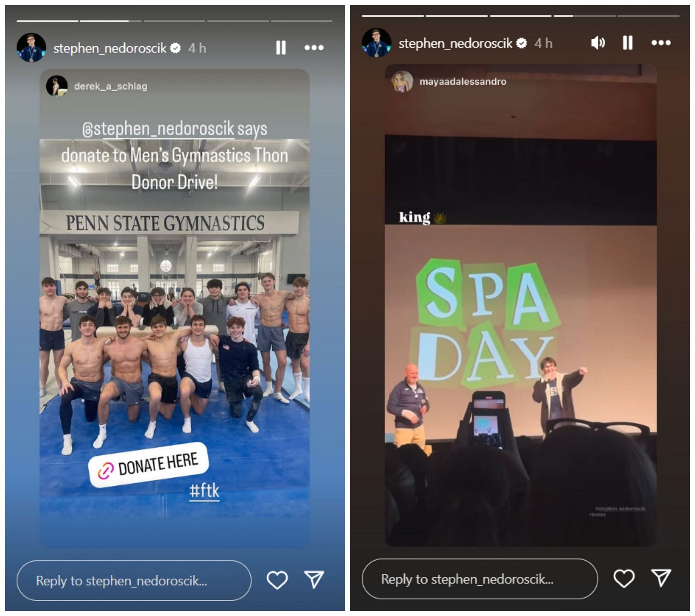Screen dimensions: 695x616
Task: Share left story via paper plane icon
Action: (313, 580)
